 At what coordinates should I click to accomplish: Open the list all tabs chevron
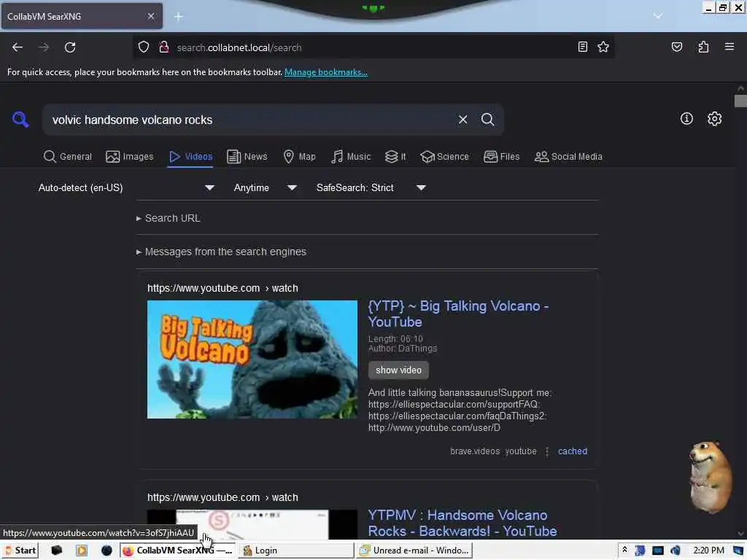pos(657,16)
